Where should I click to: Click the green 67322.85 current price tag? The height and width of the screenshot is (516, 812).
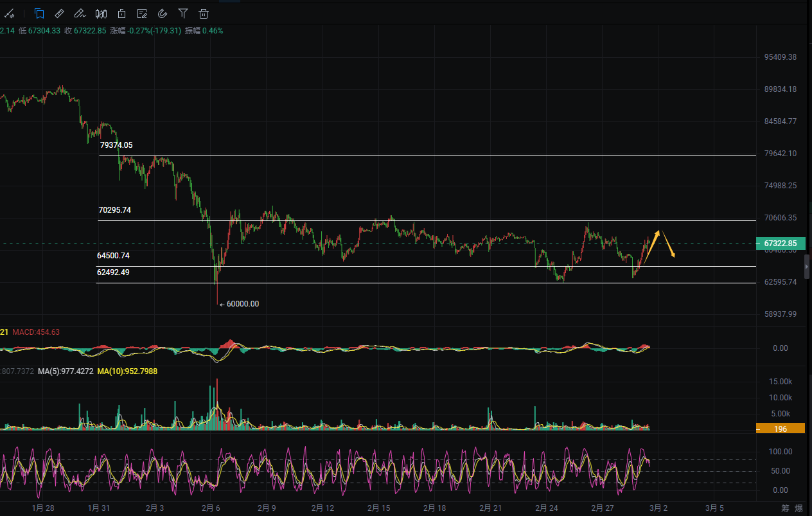pyautogui.click(x=780, y=244)
